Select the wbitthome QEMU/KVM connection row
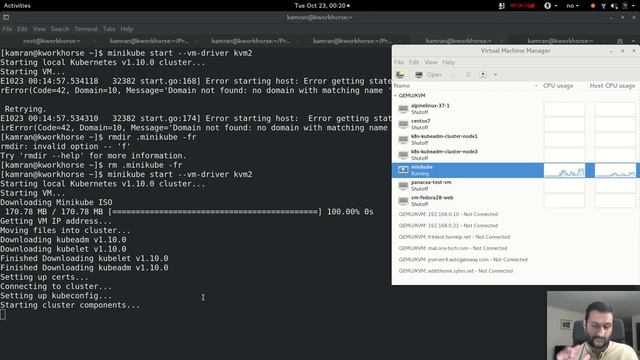Screen dimensions: 640x360 coord(456,271)
